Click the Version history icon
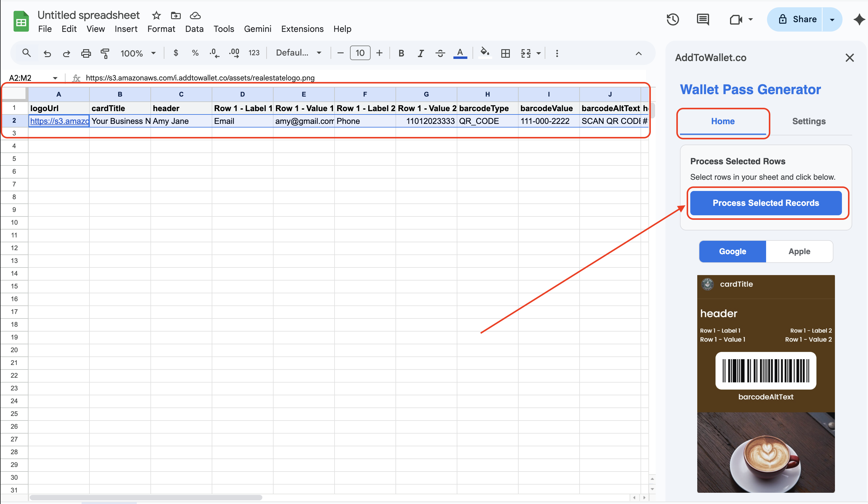 tap(673, 20)
